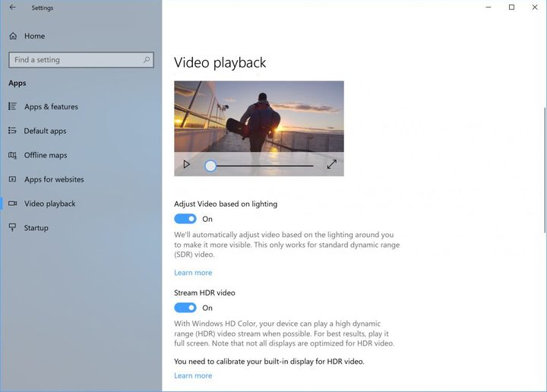Expand the preview video to full screen
547x392 pixels.
(332, 164)
